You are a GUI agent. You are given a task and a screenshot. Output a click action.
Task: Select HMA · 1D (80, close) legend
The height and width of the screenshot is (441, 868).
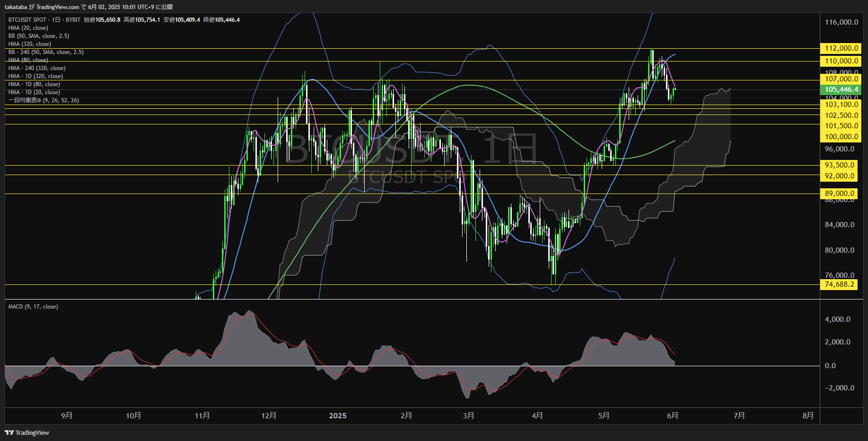(x=34, y=84)
